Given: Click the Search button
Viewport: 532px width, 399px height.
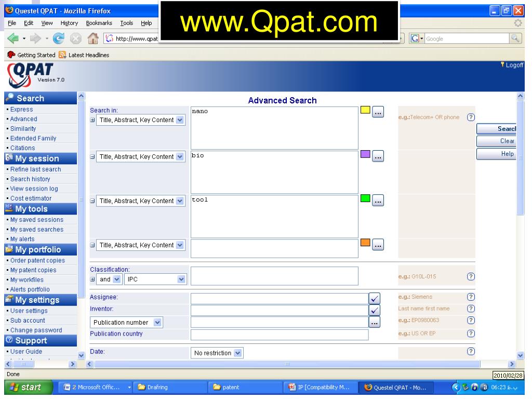Looking at the screenshot, I should pyautogui.click(x=496, y=129).
